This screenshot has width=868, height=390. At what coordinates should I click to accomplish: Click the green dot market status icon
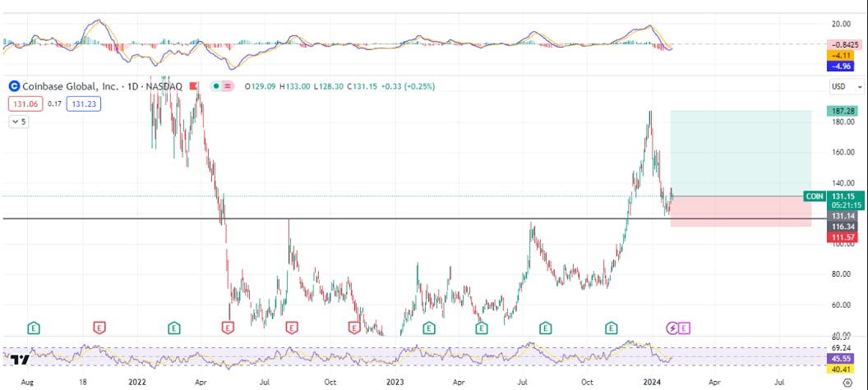(216, 86)
